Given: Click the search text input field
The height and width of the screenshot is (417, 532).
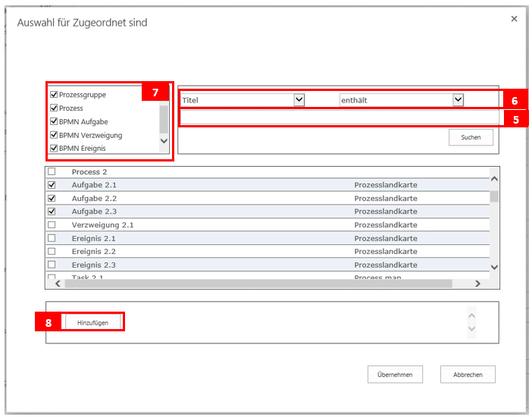Looking at the screenshot, I should coord(339,118).
